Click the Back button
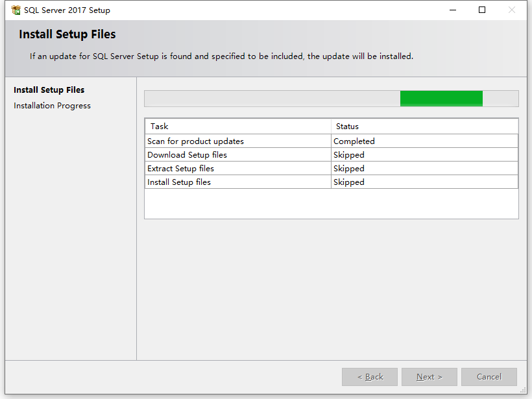The width and height of the screenshot is (532, 399). click(370, 376)
